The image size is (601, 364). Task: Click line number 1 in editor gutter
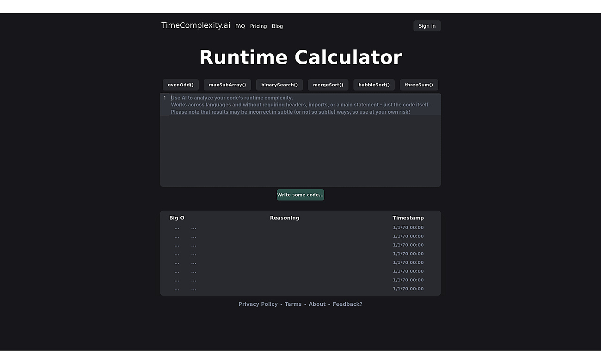point(164,97)
